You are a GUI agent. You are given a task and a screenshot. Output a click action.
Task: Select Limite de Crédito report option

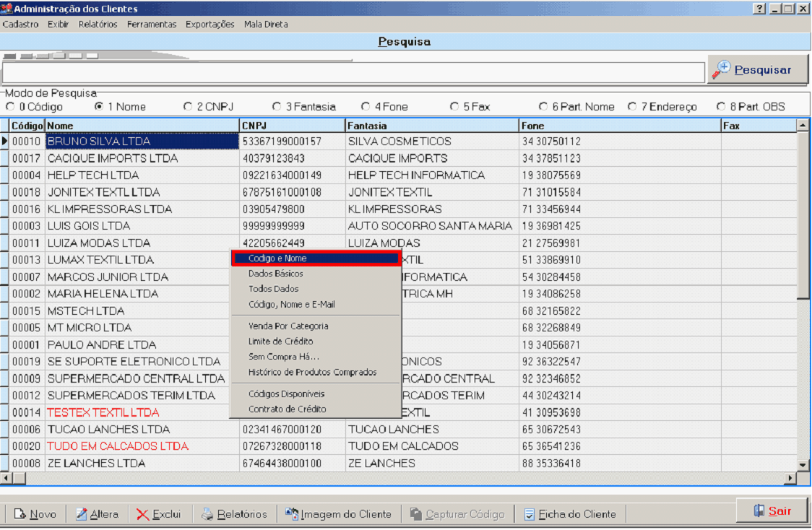(281, 341)
